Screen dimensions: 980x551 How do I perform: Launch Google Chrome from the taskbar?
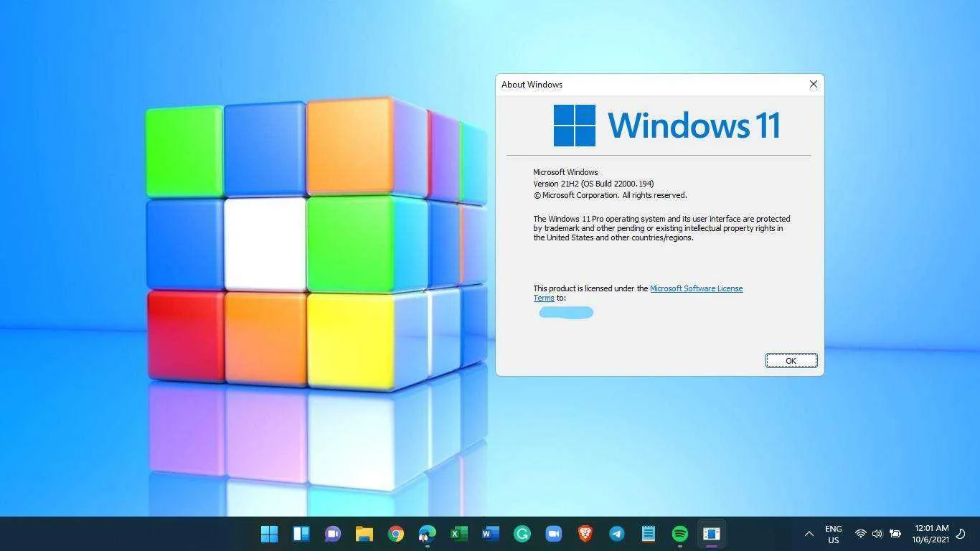point(396,534)
